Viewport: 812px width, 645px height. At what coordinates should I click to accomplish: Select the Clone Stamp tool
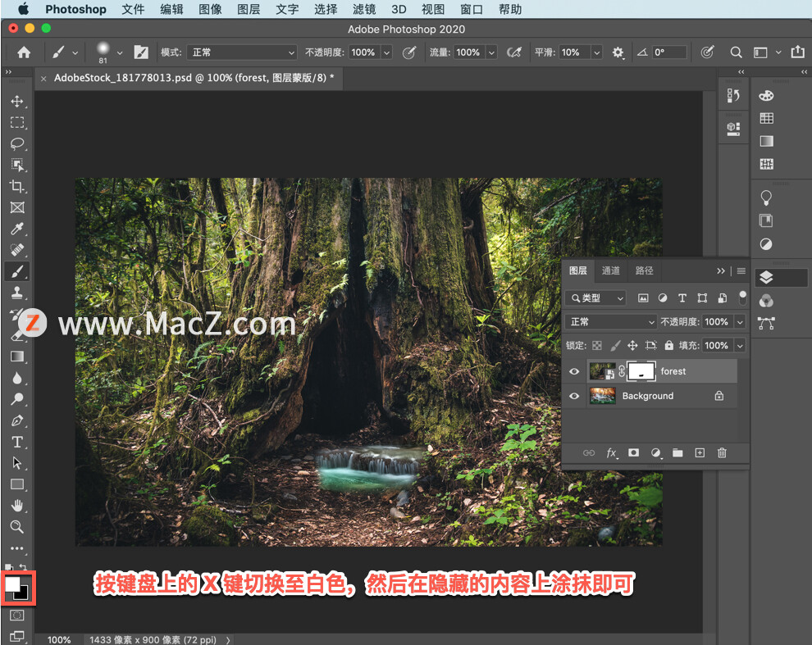click(18, 293)
